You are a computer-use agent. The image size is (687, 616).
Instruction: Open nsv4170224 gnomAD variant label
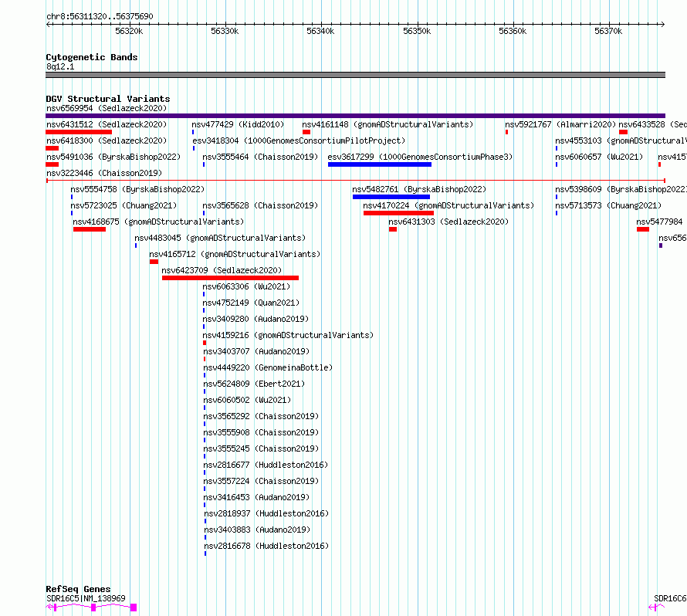pyautogui.click(x=448, y=205)
